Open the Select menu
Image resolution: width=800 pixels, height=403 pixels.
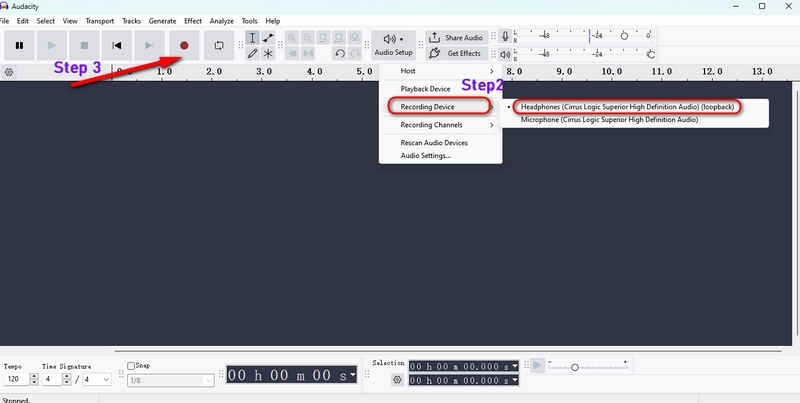click(x=45, y=21)
